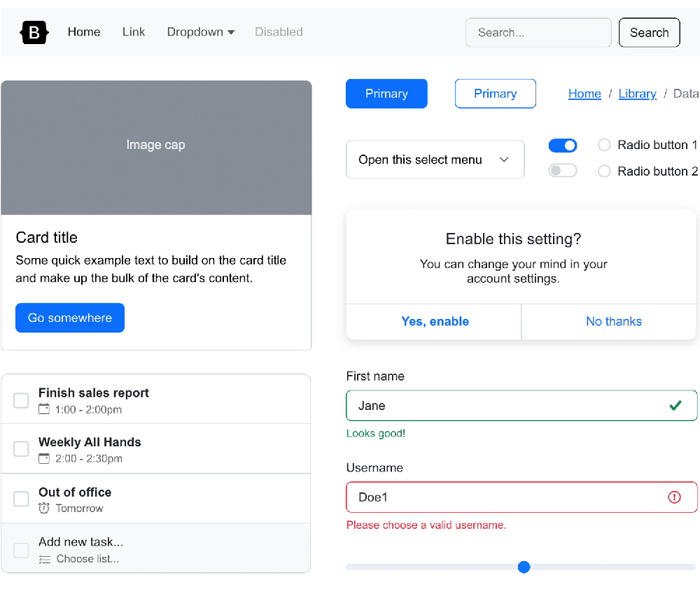Image resolution: width=700 pixels, height=589 pixels.
Task: Turn on the grey off switch
Action: (563, 171)
